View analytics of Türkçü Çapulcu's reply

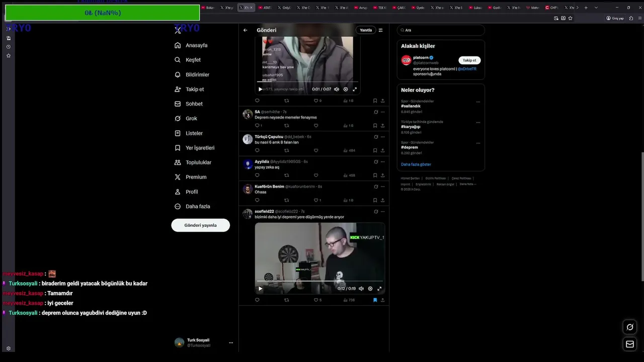pyautogui.click(x=349, y=150)
